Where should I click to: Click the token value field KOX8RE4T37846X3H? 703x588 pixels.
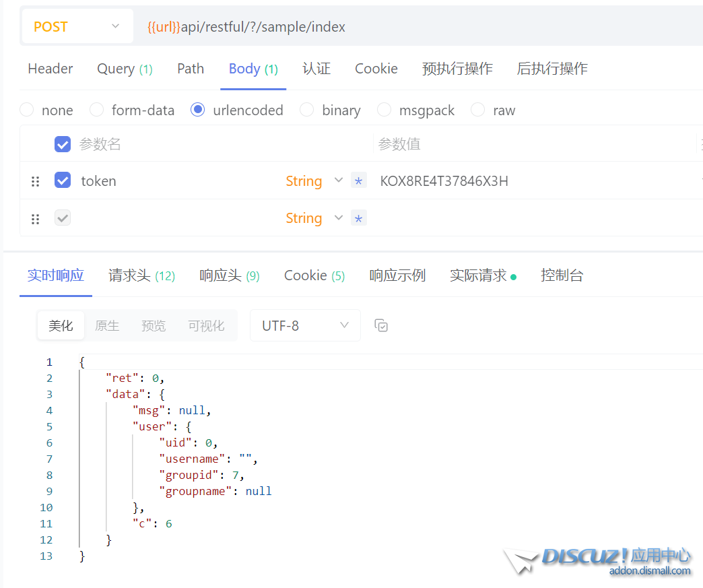444,181
